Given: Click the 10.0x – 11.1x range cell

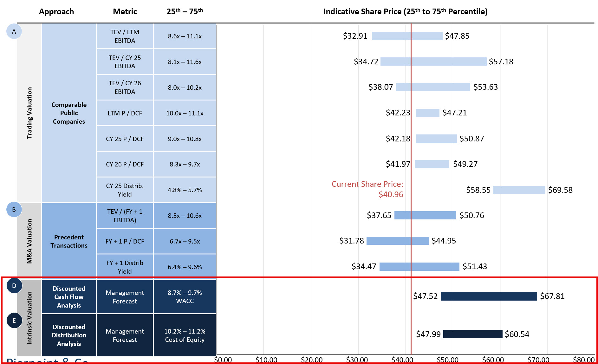Looking at the screenshot, I should [185, 113].
